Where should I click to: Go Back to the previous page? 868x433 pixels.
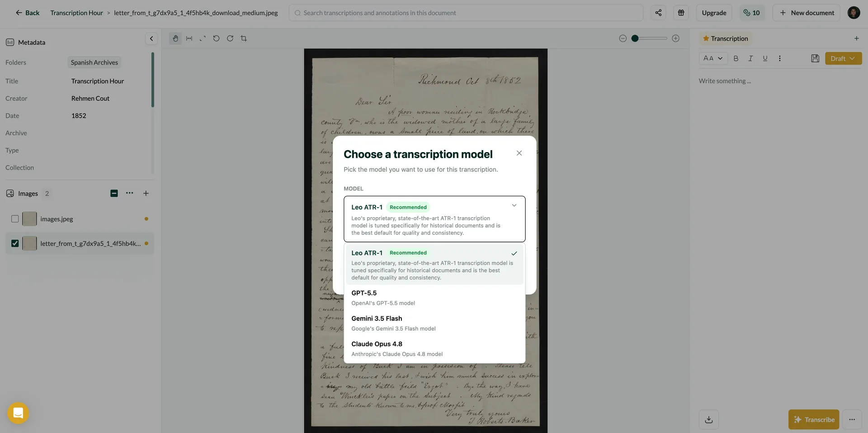pos(27,13)
